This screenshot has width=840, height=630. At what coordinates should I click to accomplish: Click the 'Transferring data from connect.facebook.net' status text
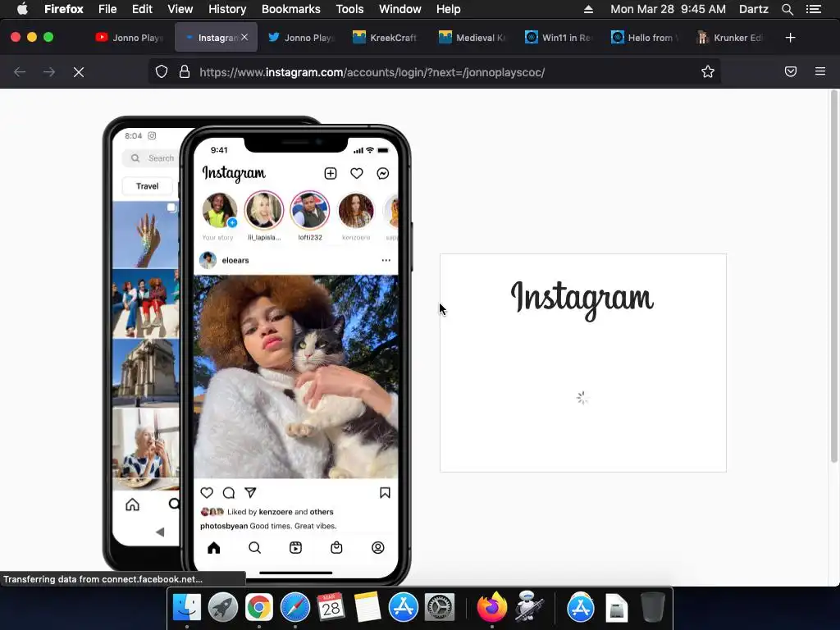(103, 579)
